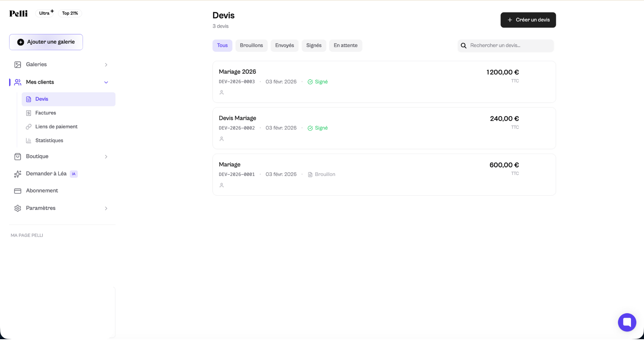Screen dimensions: 644x362
Task: Click the Boutique shopping bag icon
Action: tap(17, 157)
